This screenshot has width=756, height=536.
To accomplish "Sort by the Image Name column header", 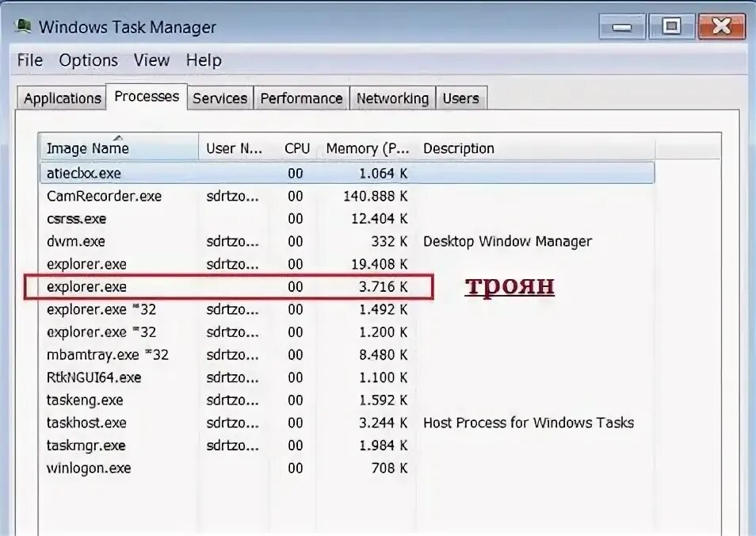I will point(119,147).
